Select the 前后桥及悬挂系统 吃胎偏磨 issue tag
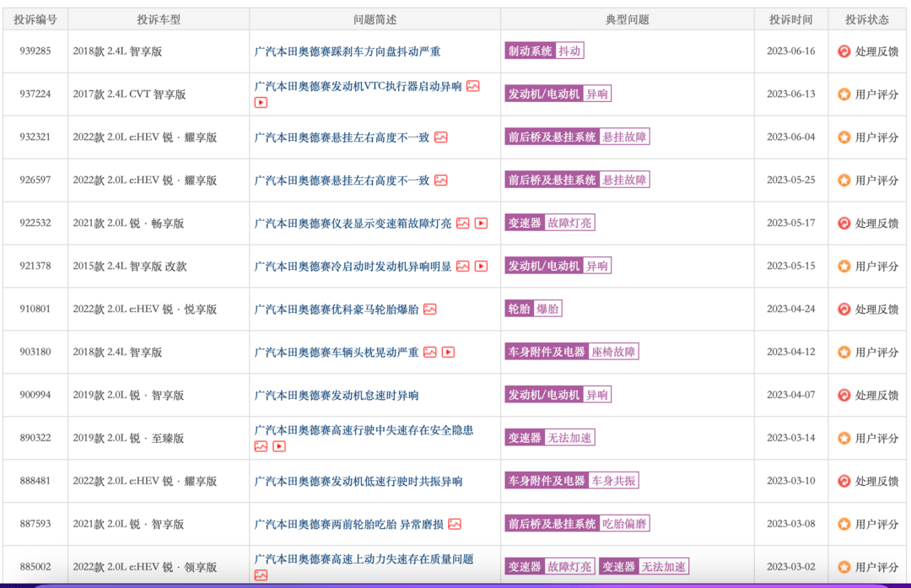 [577, 524]
